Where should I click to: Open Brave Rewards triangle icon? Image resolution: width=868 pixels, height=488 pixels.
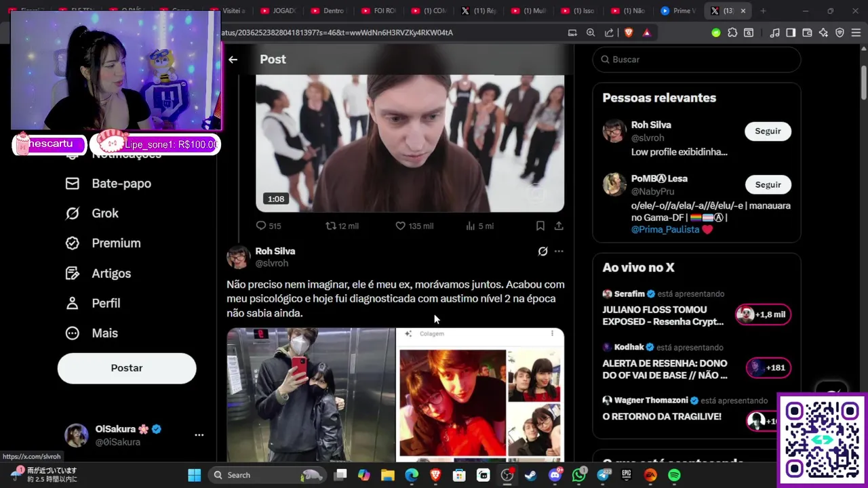[647, 33]
